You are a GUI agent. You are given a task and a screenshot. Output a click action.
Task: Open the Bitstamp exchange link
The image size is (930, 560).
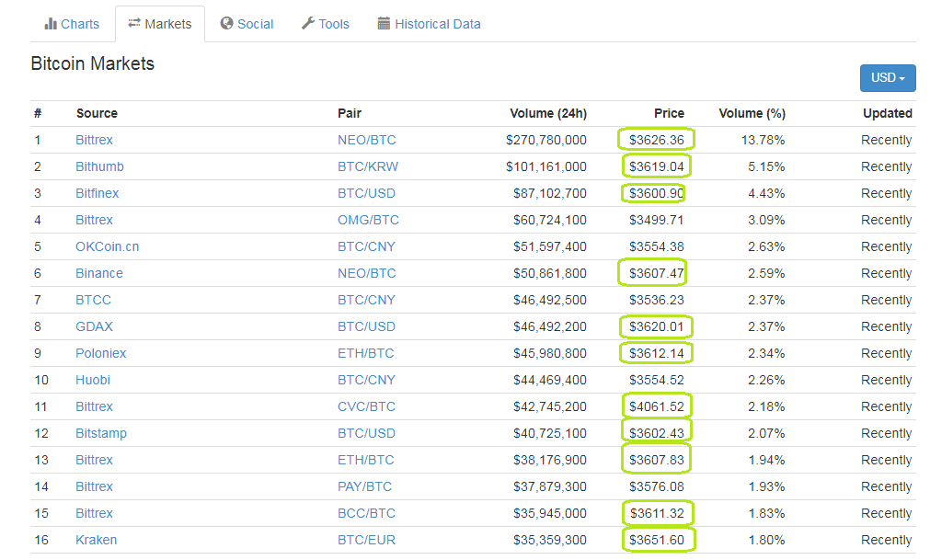[x=101, y=433]
